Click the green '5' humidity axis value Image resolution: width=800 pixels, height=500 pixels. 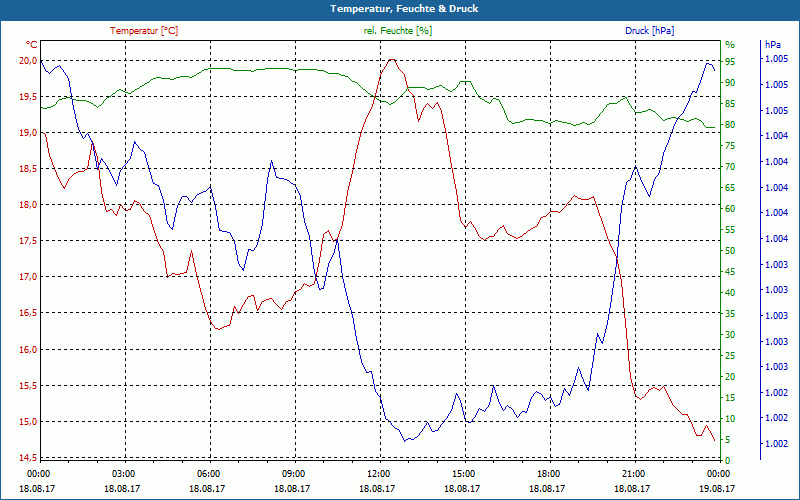[728, 440]
